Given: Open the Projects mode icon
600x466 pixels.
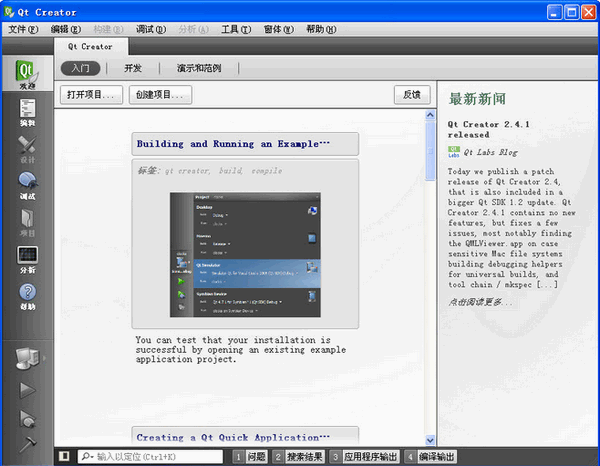Looking at the screenshot, I should click(x=26, y=222).
